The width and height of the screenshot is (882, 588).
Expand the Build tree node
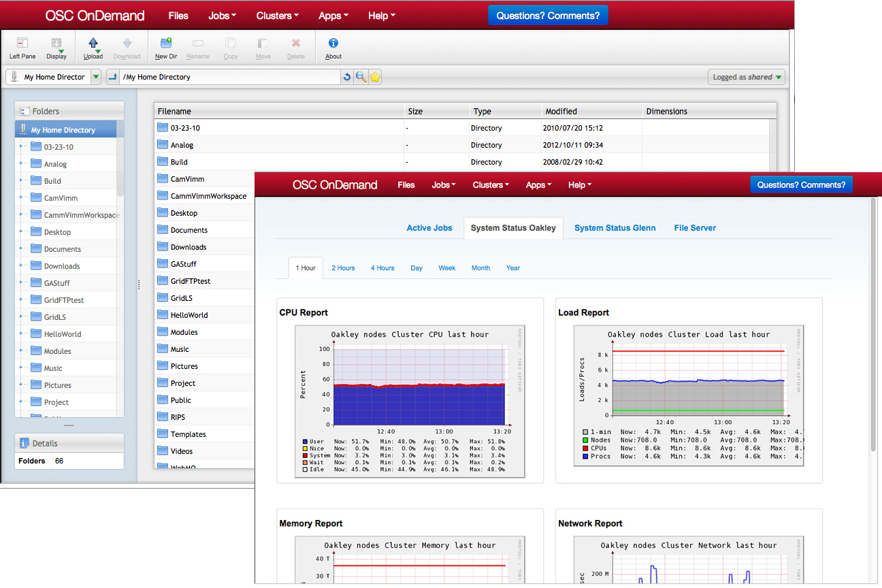point(20,180)
